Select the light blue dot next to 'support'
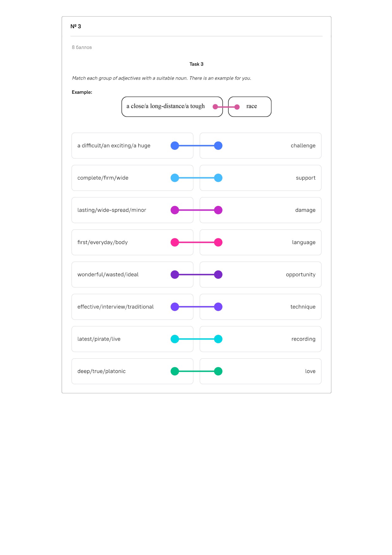392x555 pixels. point(218,178)
